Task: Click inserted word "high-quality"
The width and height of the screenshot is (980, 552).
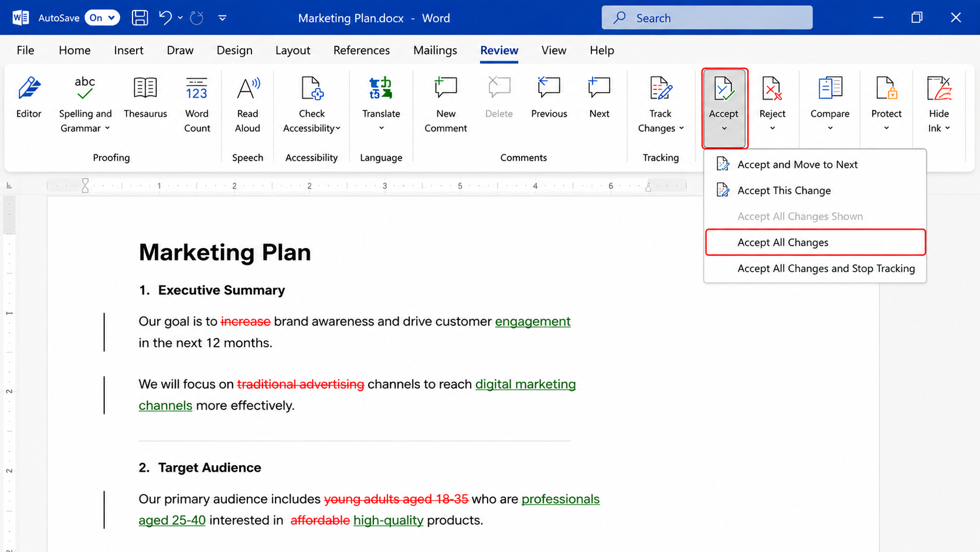Action: (388, 520)
